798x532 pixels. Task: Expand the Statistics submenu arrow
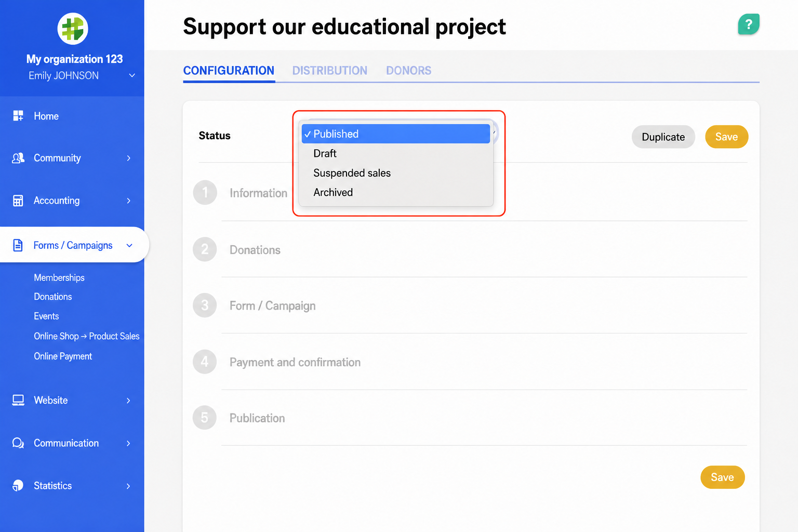pyautogui.click(x=128, y=486)
